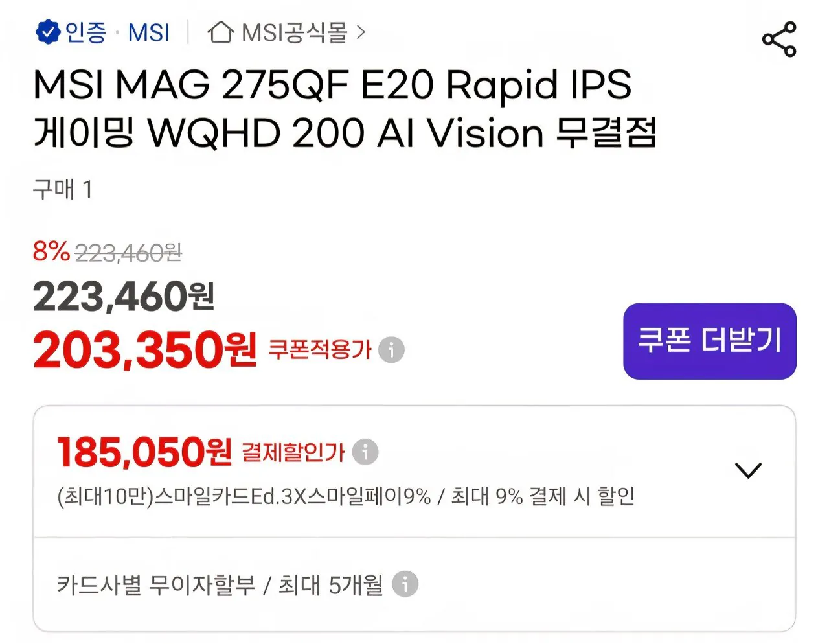Tap the info icon next to 쿠폰적용가
This screenshot has width=829, height=644.
pos(390,350)
